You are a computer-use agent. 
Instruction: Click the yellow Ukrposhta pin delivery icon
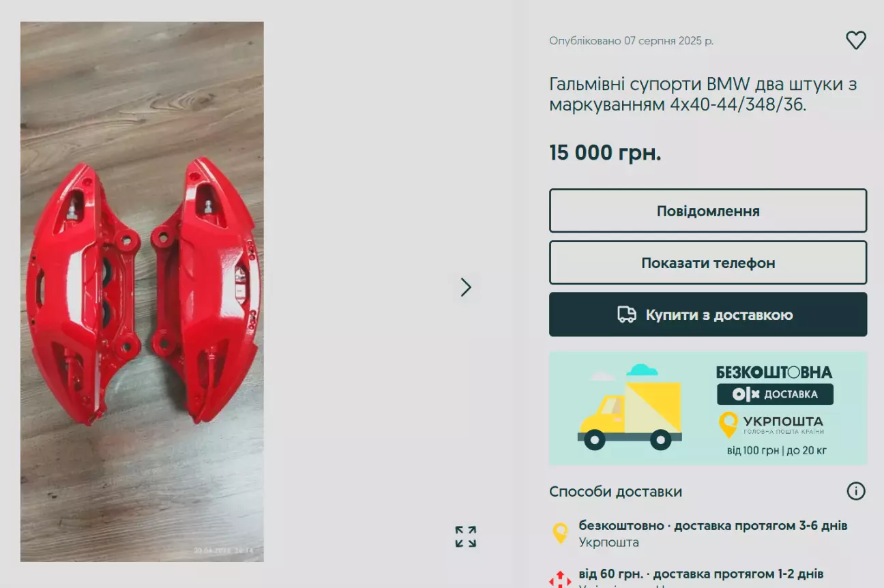(x=560, y=533)
